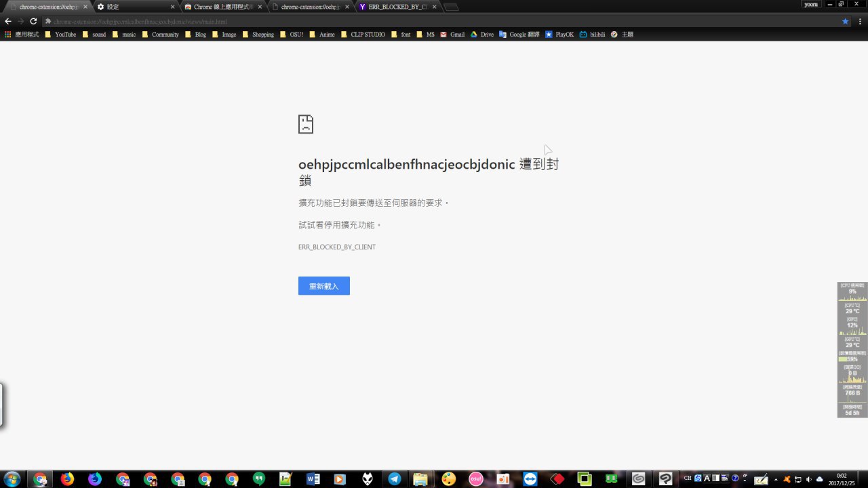This screenshot has height=488, width=868.
Task: Reload the page using the toolbar refresh icon
Action: pos(33,21)
